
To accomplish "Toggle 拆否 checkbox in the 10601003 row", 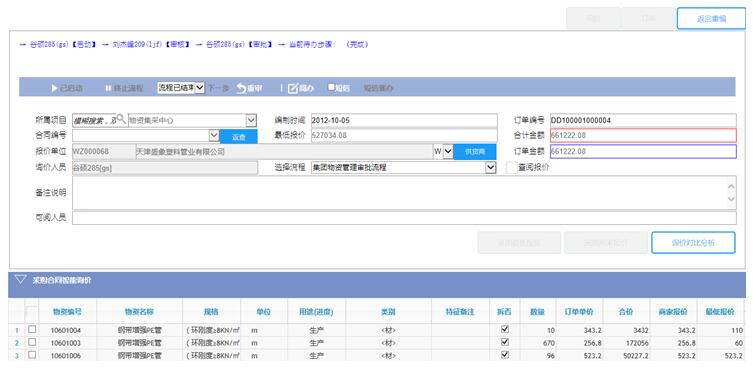I will point(505,342).
